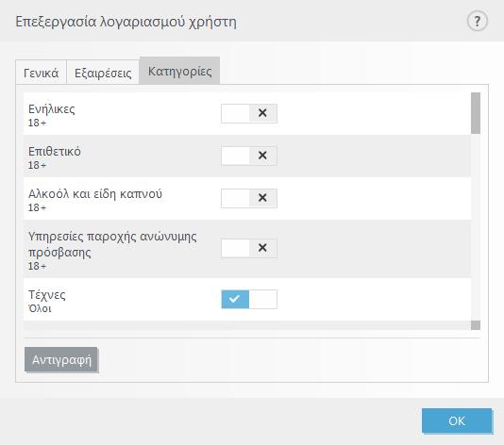Image resolution: width=504 pixels, height=445 pixels.
Task: Click the Όλοι age label under Τέχνες
Action: (40, 308)
